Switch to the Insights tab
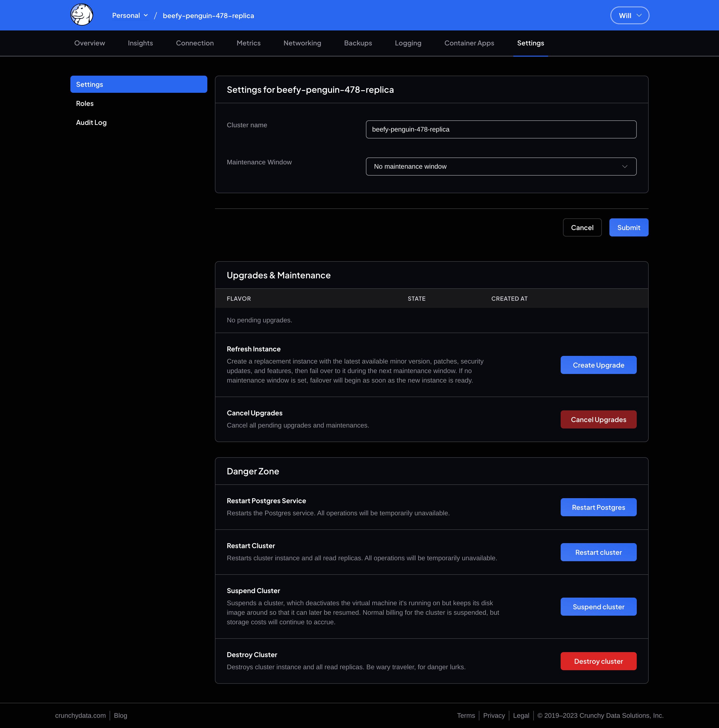This screenshot has width=719, height=728. [141, 43]
